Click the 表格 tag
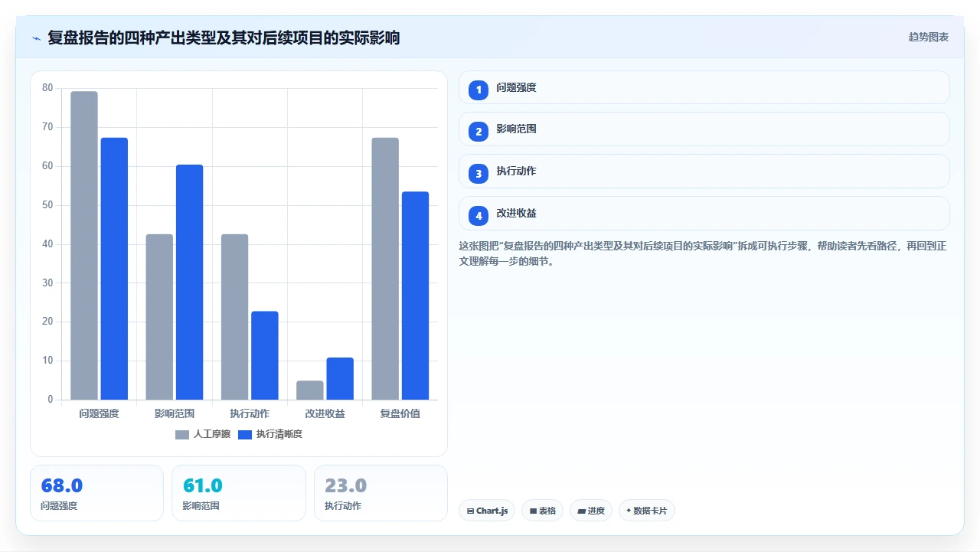The image size is (980, 552). point(543,511)
